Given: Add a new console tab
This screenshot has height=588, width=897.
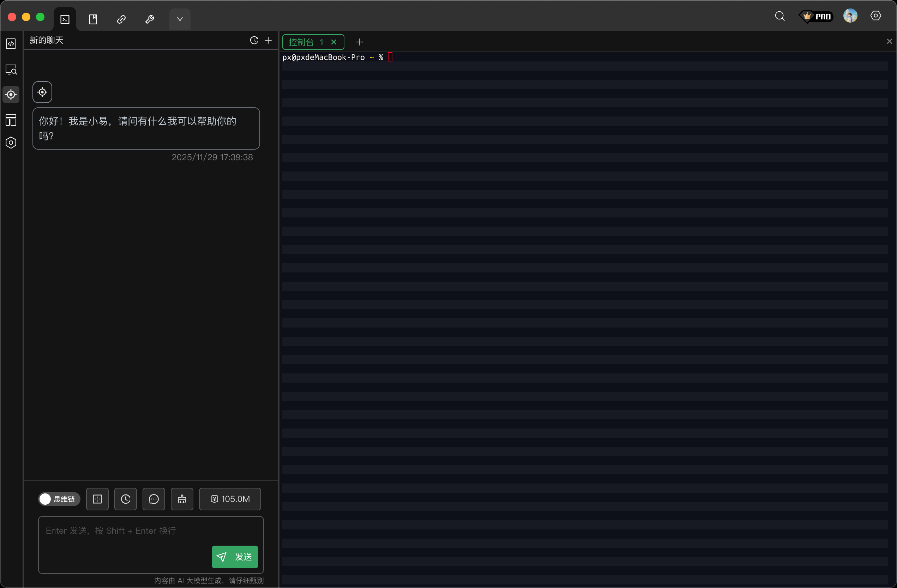Looking at the screenshot, I should [359, 42].
